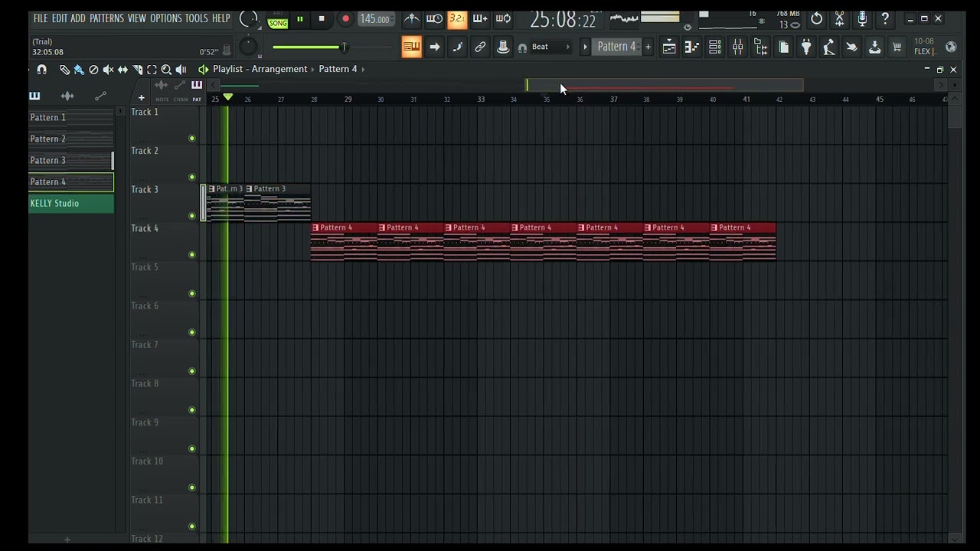Viewport: 980px width, 551px height.
Task: Open the Playlist view icon
Action: pyautogui.click(x=669, y=47)
